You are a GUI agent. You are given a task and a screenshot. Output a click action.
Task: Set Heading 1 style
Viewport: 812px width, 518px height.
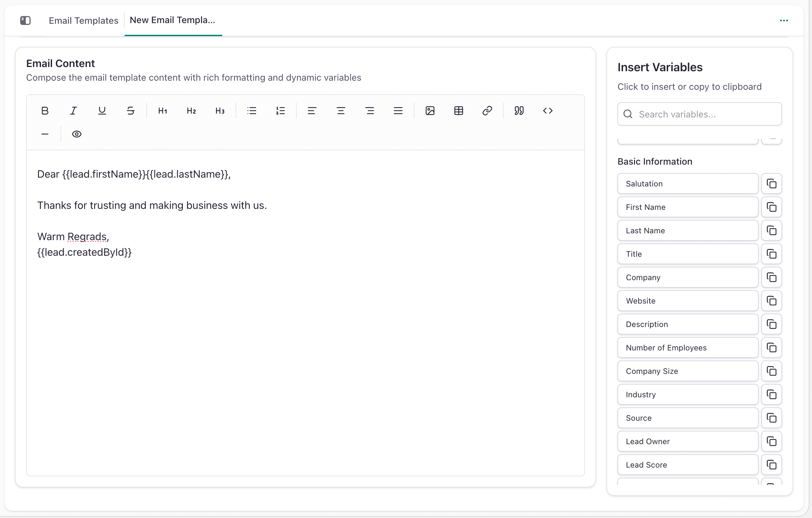[x=163, y=111]
